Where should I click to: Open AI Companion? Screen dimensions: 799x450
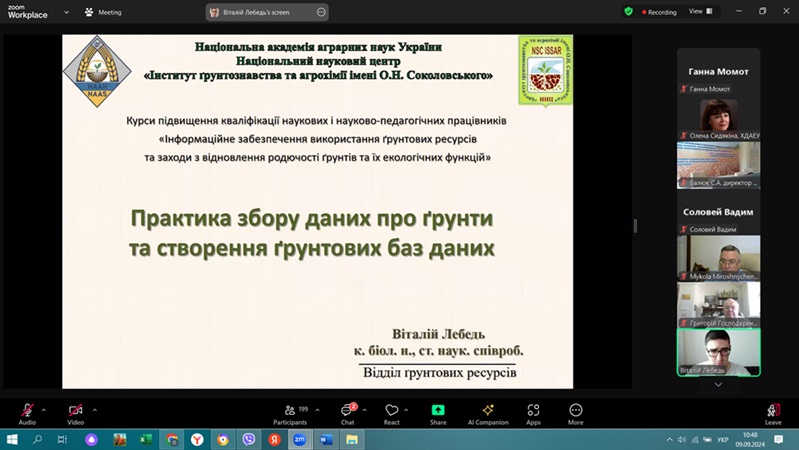pos(488,414)
